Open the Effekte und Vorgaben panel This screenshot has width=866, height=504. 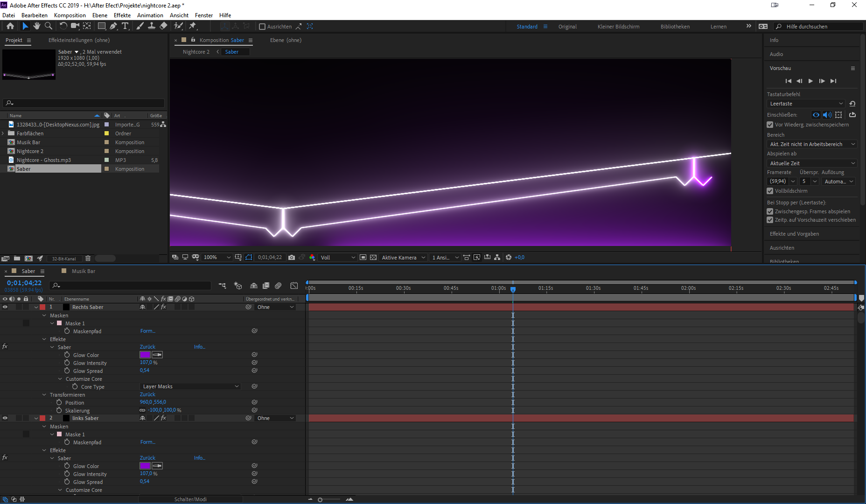(x=794, y=234)
